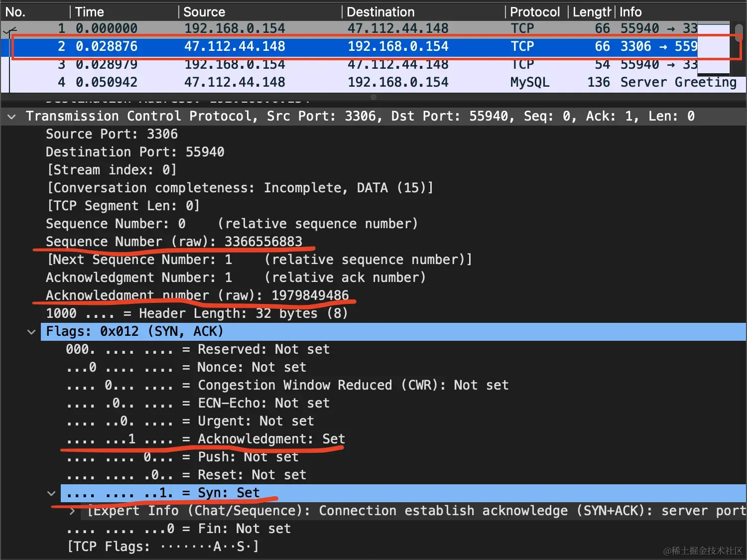Select the [TCP Flags: ·······A··S·] line
This screenshot has width=747, height=560.
163,547
